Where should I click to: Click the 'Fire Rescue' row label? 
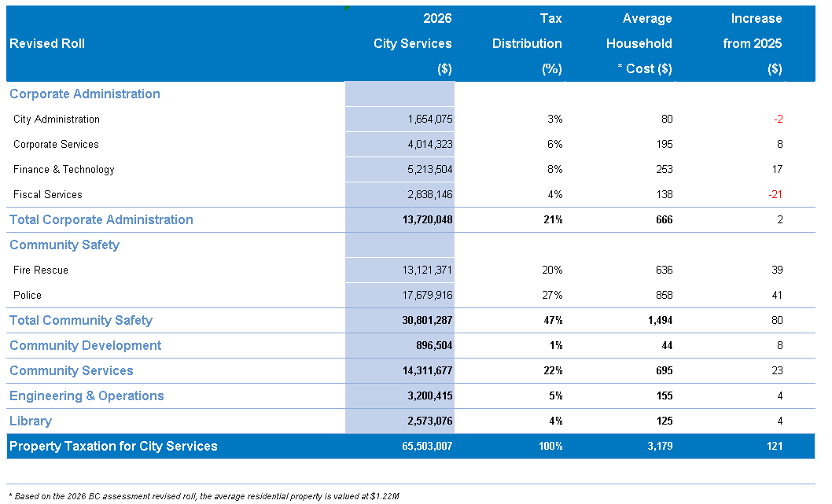(x=40, y=270)
